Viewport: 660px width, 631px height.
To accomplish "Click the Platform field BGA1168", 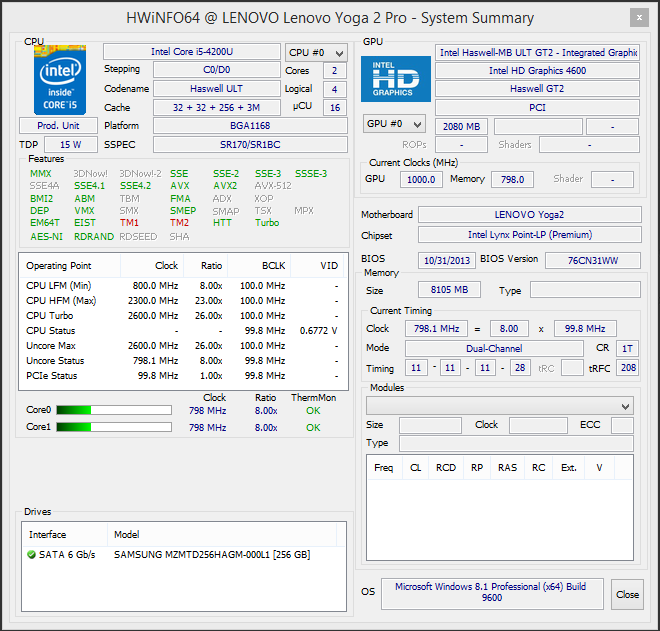I will click(x=250, y=125).
